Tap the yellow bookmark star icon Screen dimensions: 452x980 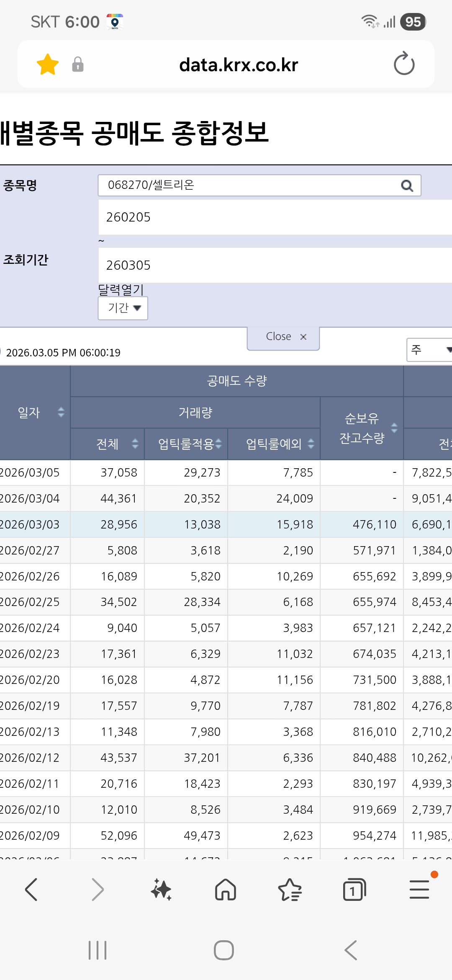point(48,64)
